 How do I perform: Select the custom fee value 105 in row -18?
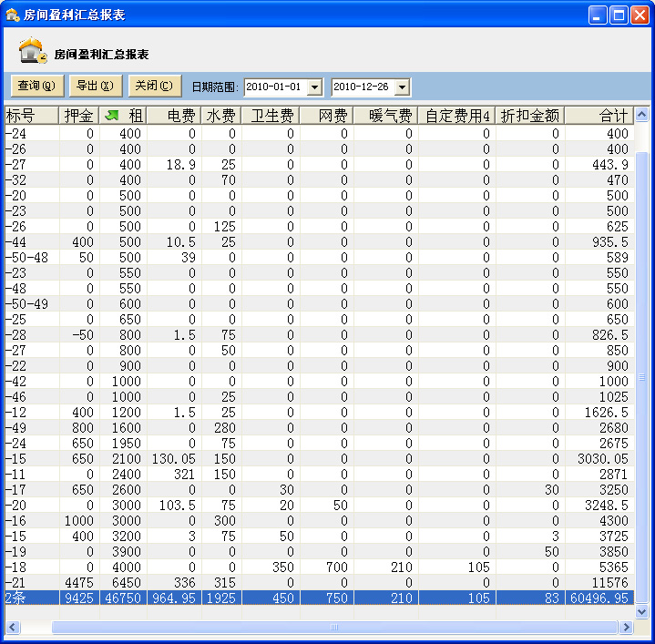(x=456, y=567)
